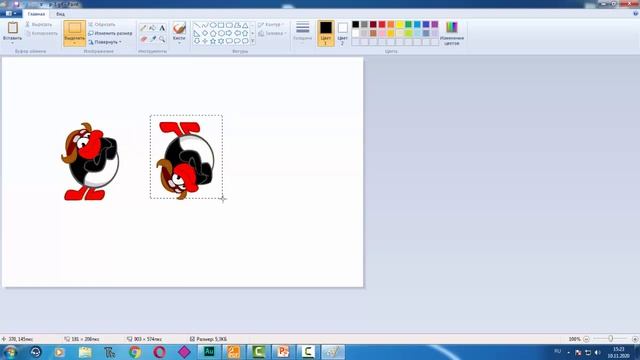Open the shape Fill dropdown
Screen dimensions: 640x360
click(x=273, y=33)
